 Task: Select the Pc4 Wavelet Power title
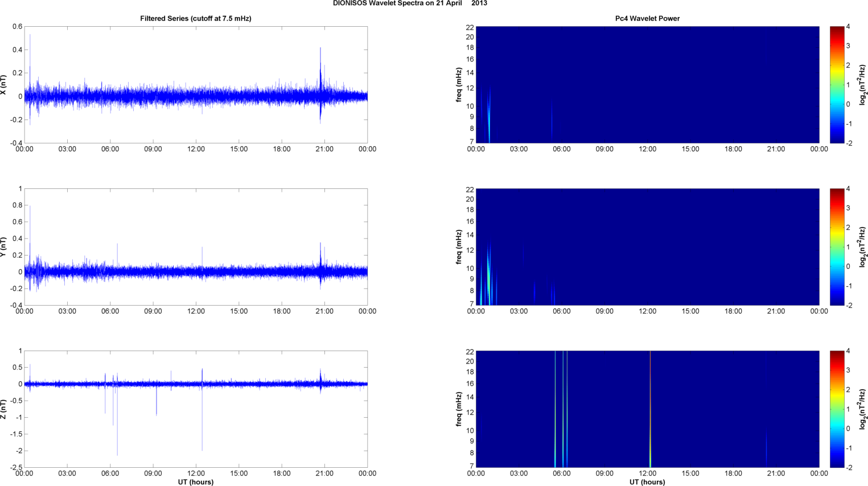[647, 19]
